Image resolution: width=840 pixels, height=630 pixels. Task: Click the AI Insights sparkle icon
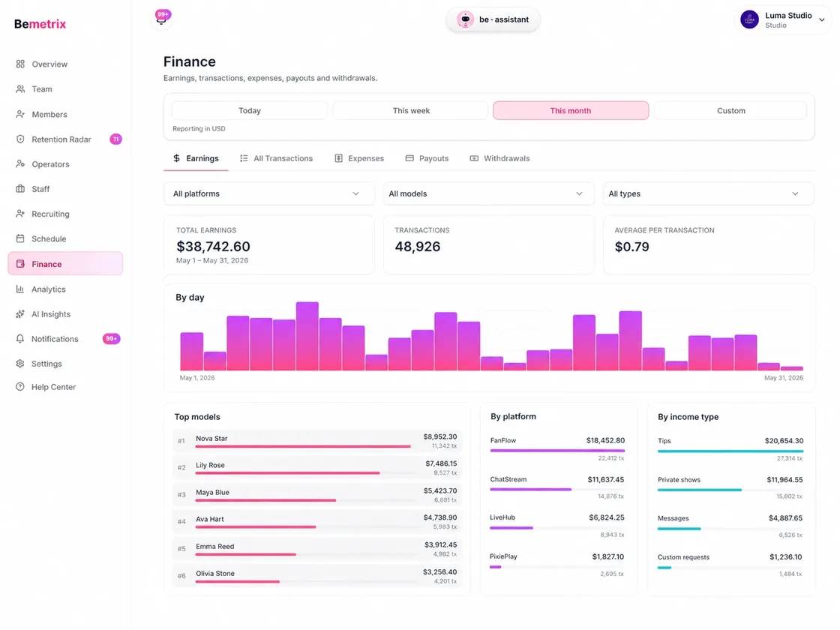point(20,314)
